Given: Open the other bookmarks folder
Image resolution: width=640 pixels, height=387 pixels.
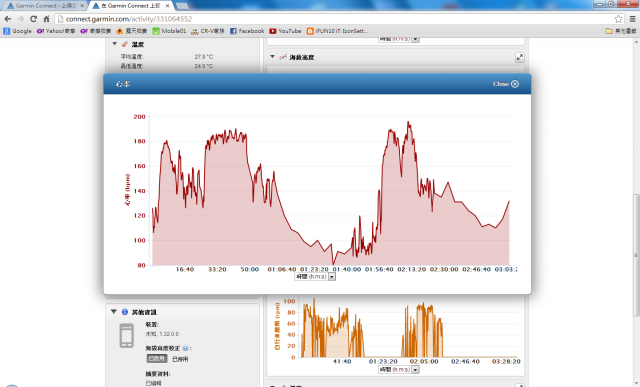Looking at the screenshot, I should [x=621, y=31].
